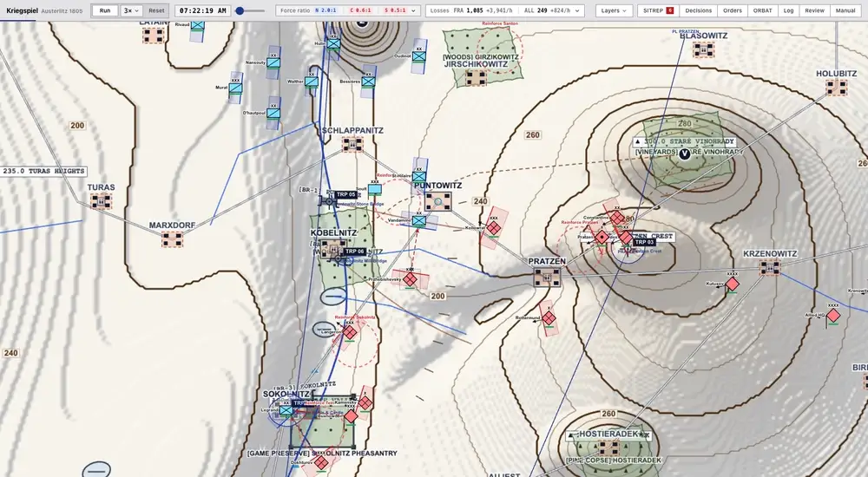Open the simulation speed 3× dropdown

(132, 10)
